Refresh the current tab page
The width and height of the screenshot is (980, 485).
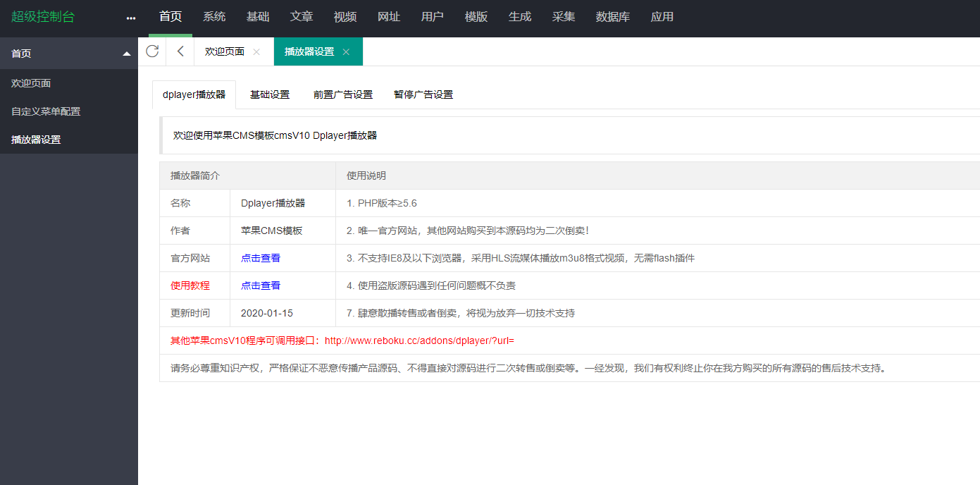point(152,51)
